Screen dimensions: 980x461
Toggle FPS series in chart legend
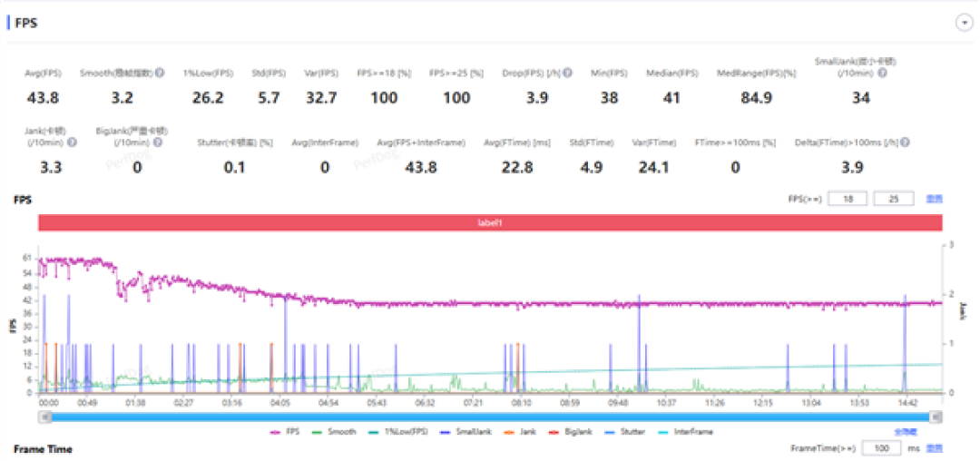[x=284, y=432]
